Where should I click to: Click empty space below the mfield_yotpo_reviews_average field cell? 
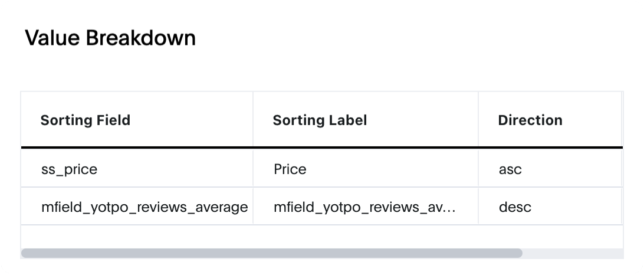(137, 237)
